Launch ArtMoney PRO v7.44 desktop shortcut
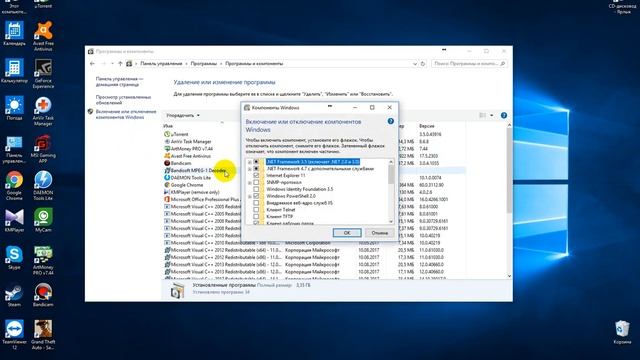 click(x=43, y=260)
